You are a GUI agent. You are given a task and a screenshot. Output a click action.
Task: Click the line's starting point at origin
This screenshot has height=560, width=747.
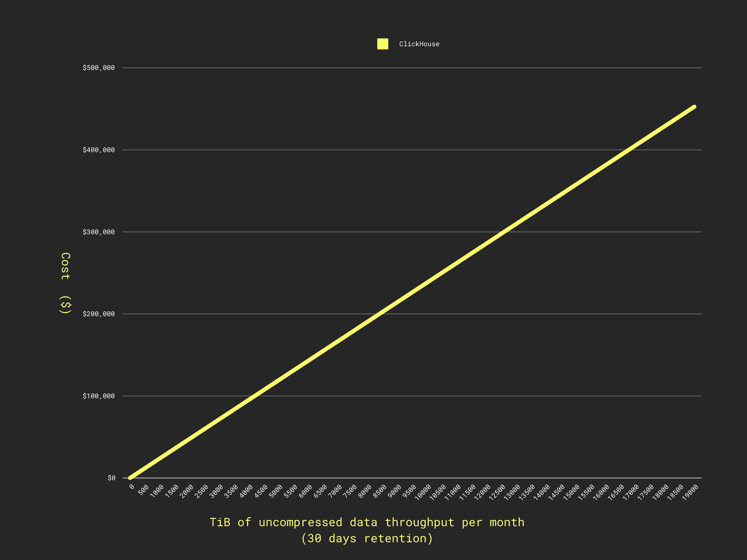coord(130,478)
